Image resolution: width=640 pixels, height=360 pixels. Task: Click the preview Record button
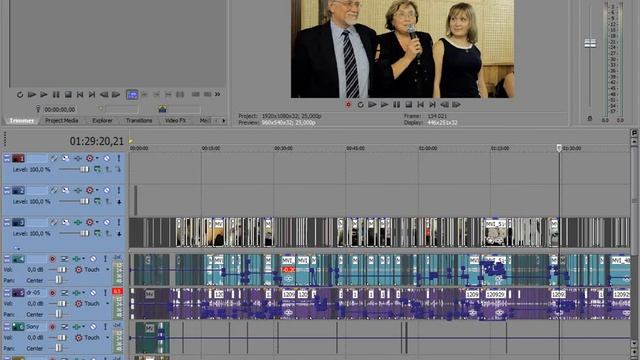[x=348, y=105]
